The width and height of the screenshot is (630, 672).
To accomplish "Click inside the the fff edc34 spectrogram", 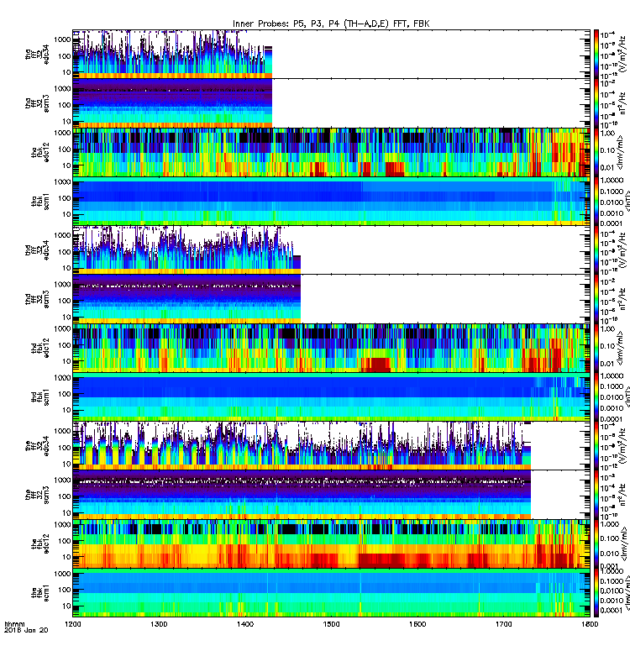I will (302, 446).
